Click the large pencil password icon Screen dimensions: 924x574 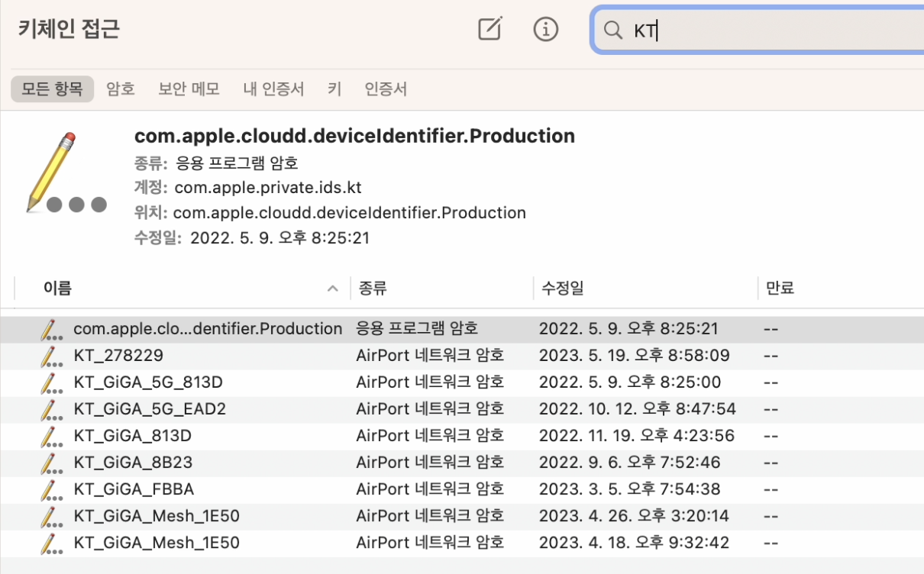pos(65,173)
